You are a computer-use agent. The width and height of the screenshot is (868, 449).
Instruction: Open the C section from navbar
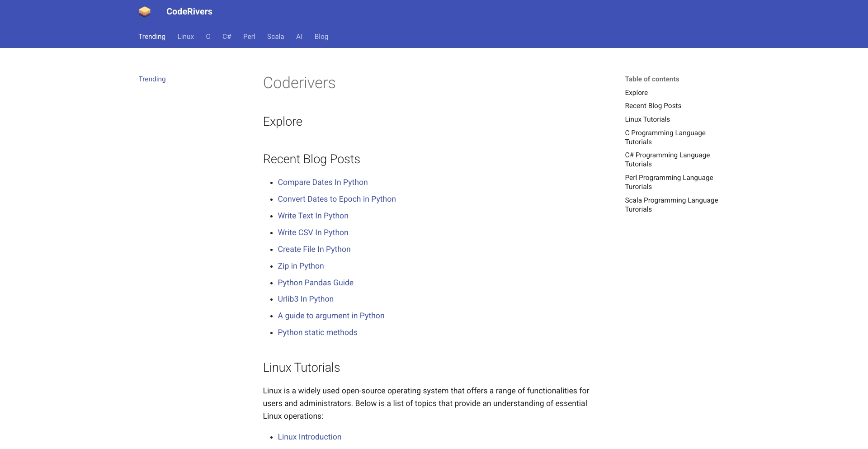pos(208,36)
